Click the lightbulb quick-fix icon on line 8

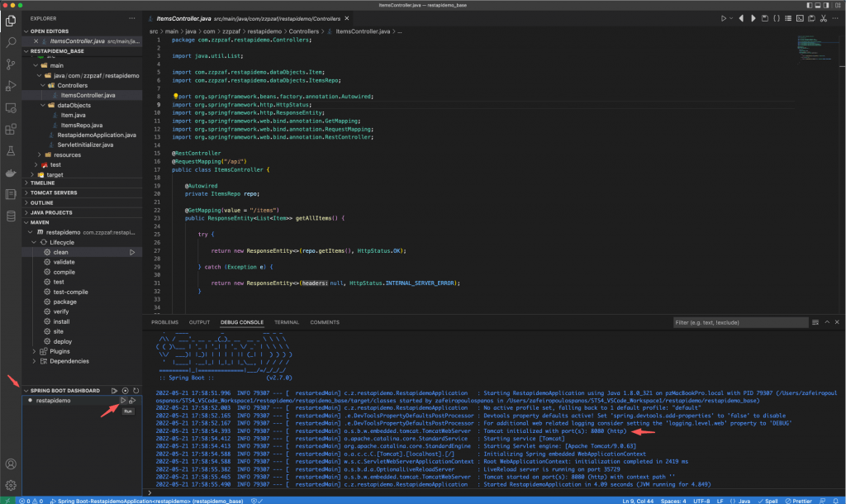175,97
